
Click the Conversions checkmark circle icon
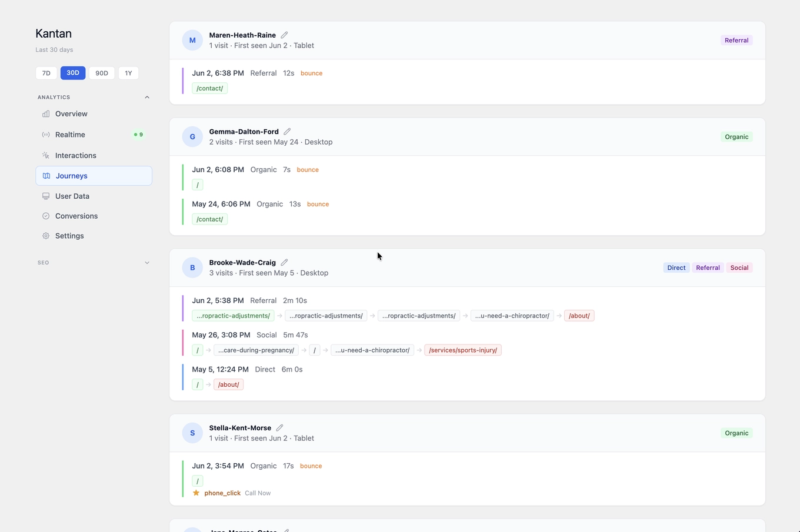click(x=46, y=216)
